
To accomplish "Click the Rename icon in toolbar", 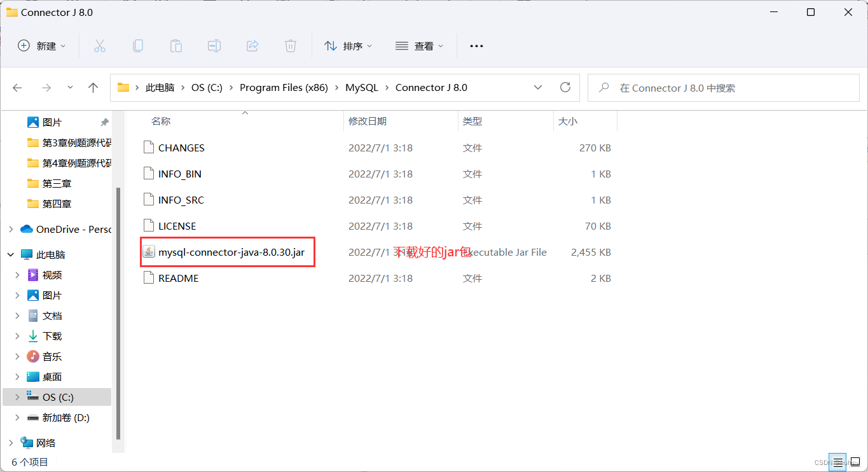I will tap(214, 46).
